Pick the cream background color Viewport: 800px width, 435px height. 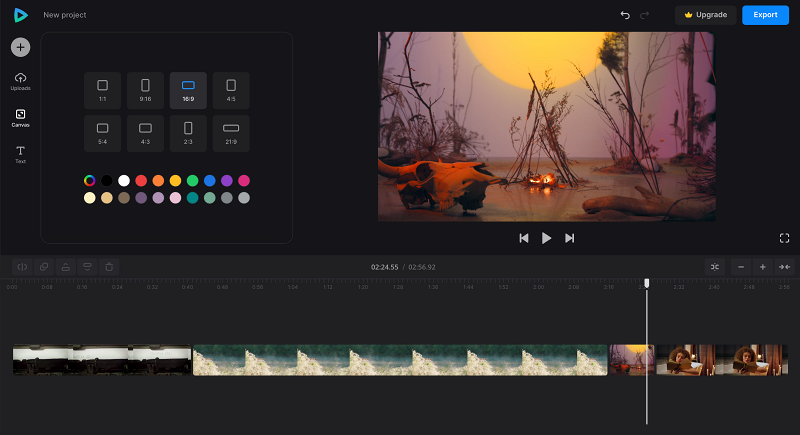click(90, 198)
